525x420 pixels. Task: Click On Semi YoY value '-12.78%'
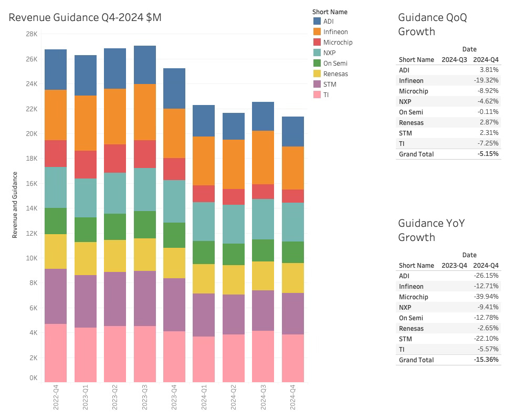point(486,318)
